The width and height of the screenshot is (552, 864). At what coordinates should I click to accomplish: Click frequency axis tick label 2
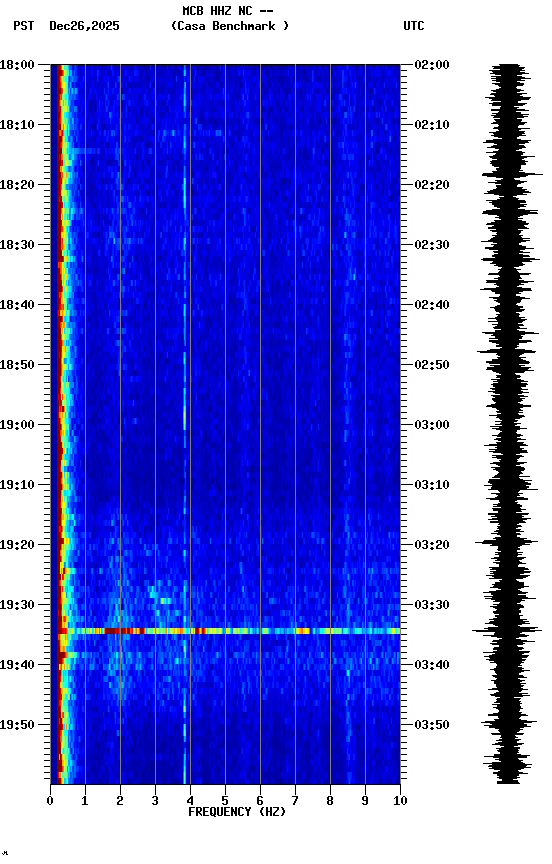pos(120,801)
